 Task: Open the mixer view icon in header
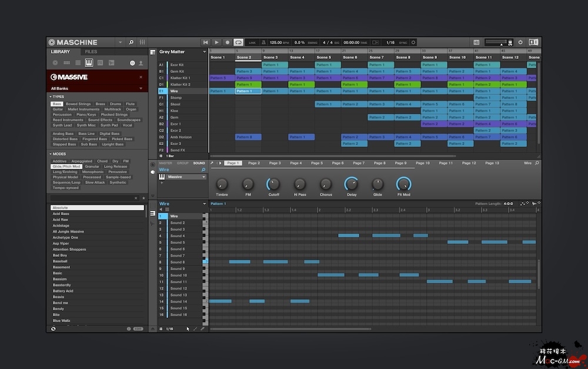click(x=142, y=42)
